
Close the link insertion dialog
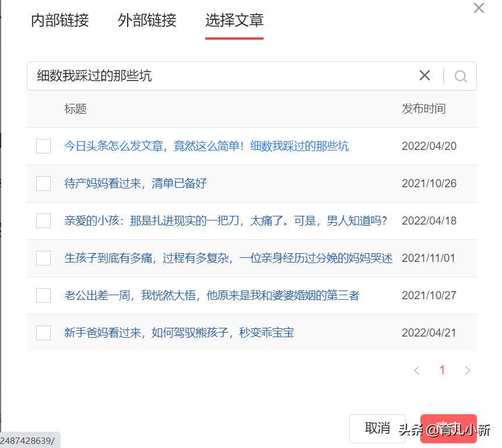click(479, 8)
